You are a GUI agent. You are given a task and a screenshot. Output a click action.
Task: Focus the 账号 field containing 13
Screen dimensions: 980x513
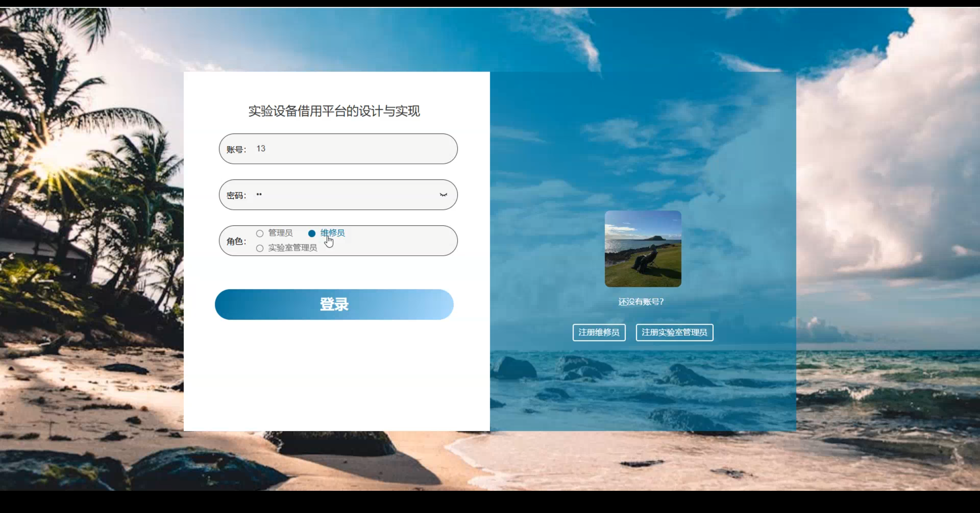coord(345,149)
